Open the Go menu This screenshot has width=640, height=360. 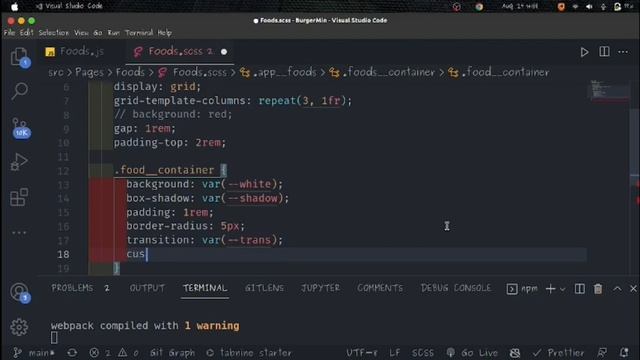pyautogui.click(x=98, y=33)
